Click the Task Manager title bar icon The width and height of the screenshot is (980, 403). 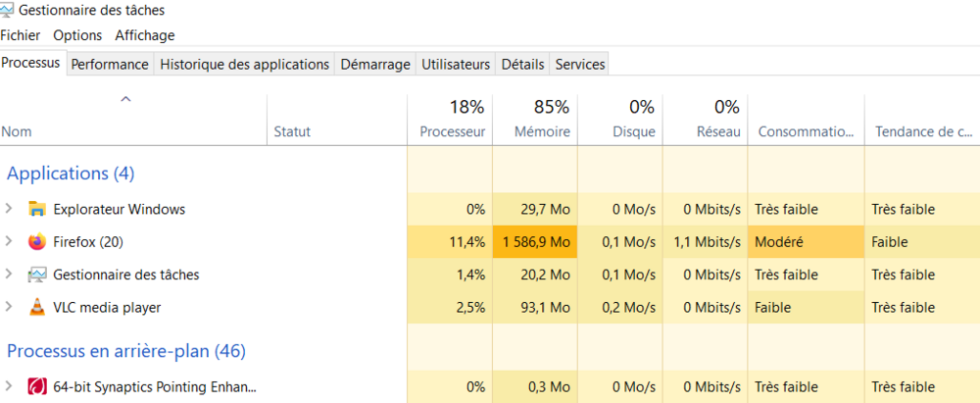click(9, 11)
